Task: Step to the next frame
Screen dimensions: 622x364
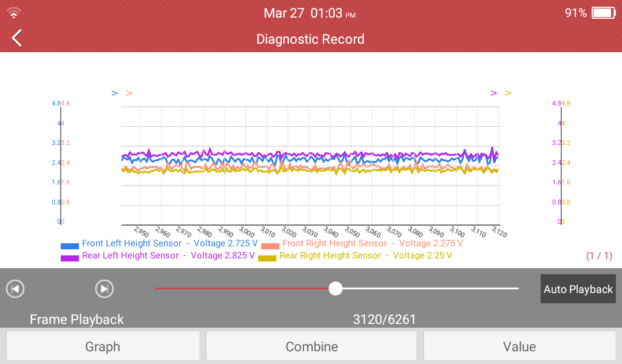Action: point(104,289)
